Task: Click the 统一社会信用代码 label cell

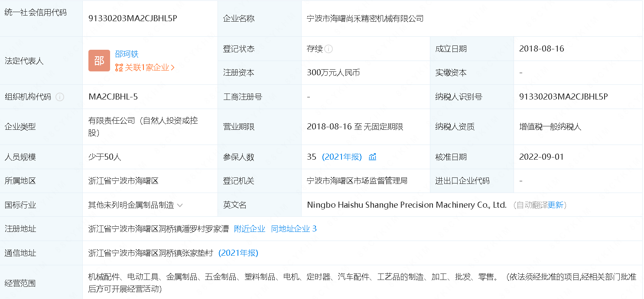Action: pyautogui.click(x=41, y=18)
